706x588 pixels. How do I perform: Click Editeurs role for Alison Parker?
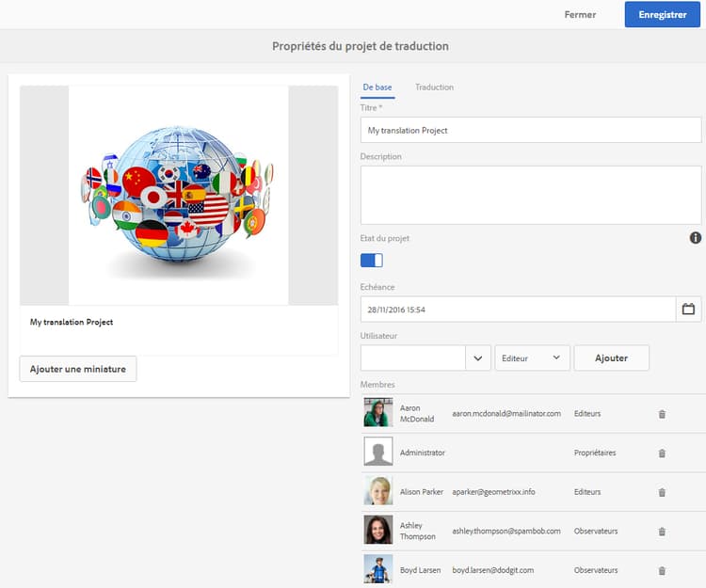(x=587, y=492)
